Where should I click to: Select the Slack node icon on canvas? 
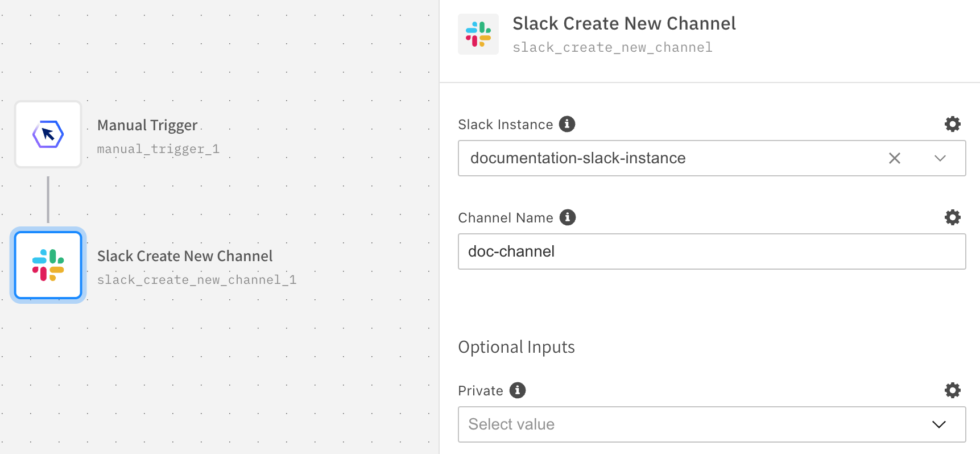tap(48, 265)
